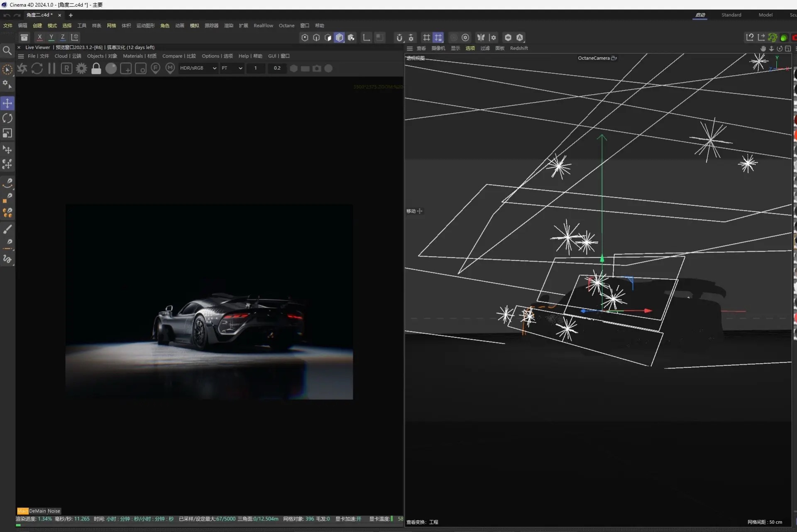Click the render region R icon

point(66,68)
